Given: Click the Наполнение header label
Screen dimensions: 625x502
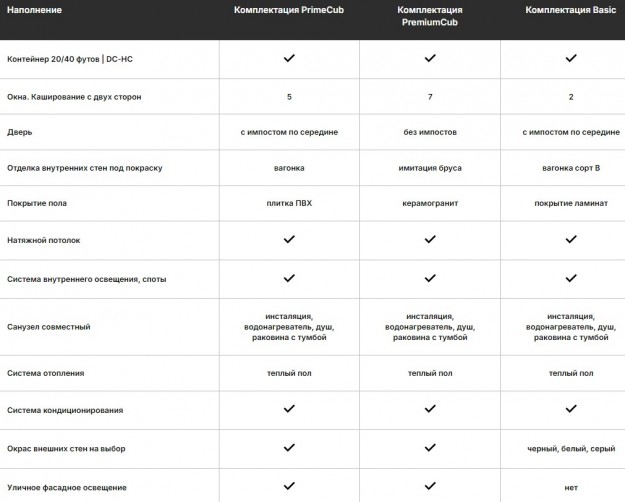Looking at the screenshot, I should click(33, 9).
